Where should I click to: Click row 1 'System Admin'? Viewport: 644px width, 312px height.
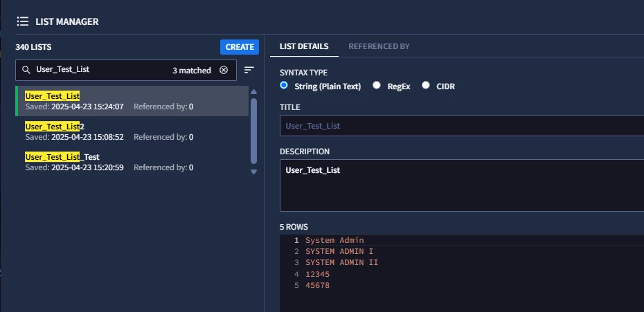(334, 240)
